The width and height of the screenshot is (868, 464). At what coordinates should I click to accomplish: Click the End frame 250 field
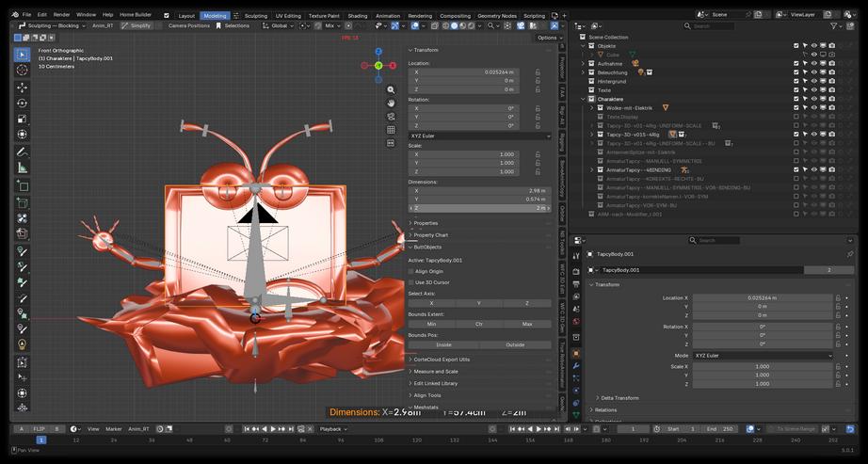pyautogui.click(x=719, y=429)
